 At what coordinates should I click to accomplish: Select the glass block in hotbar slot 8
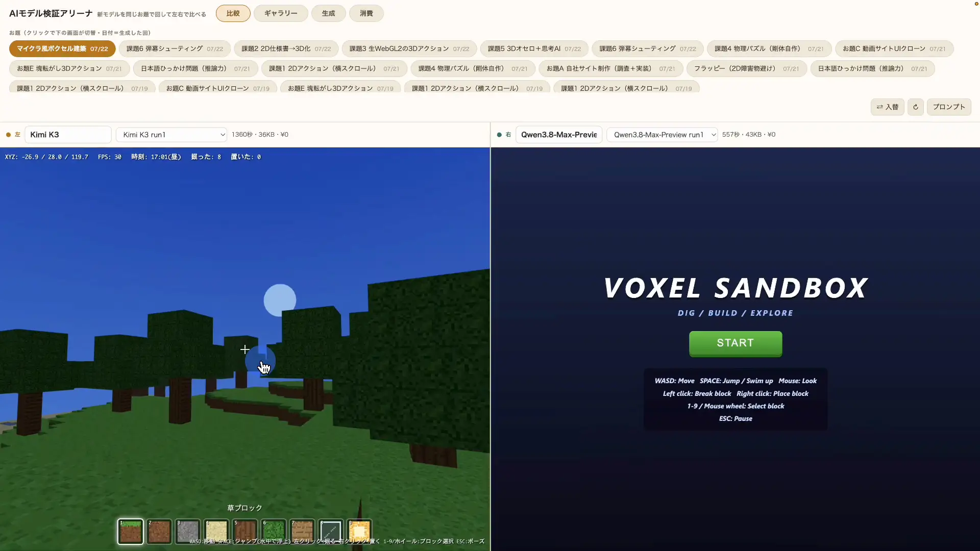pyautogui.click(x=331, y=532)
